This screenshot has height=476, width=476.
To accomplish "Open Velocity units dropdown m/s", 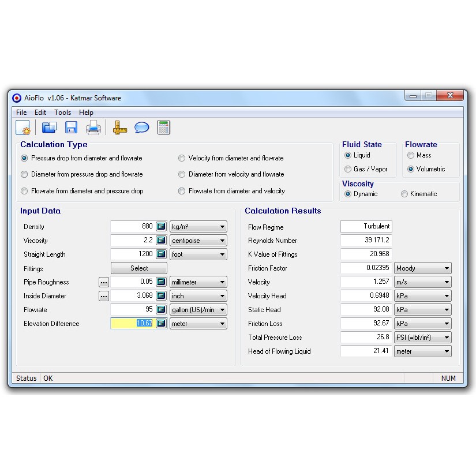I will (x=422, y=282).
